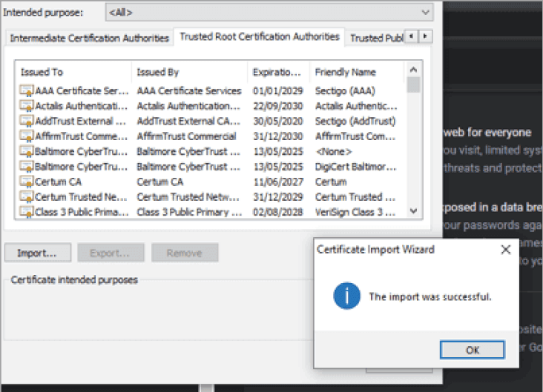The width and height of the screenshot is (543, 392).
Task: Click the Import... button
Action: click(38, 253)
